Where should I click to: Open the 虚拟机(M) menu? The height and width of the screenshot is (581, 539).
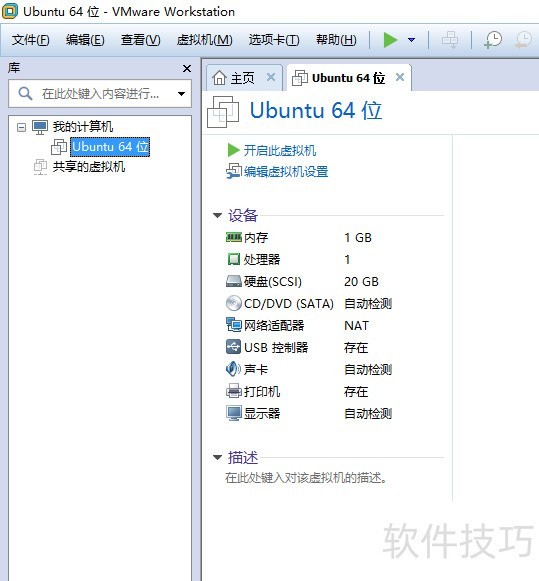[x=204, y=40]
